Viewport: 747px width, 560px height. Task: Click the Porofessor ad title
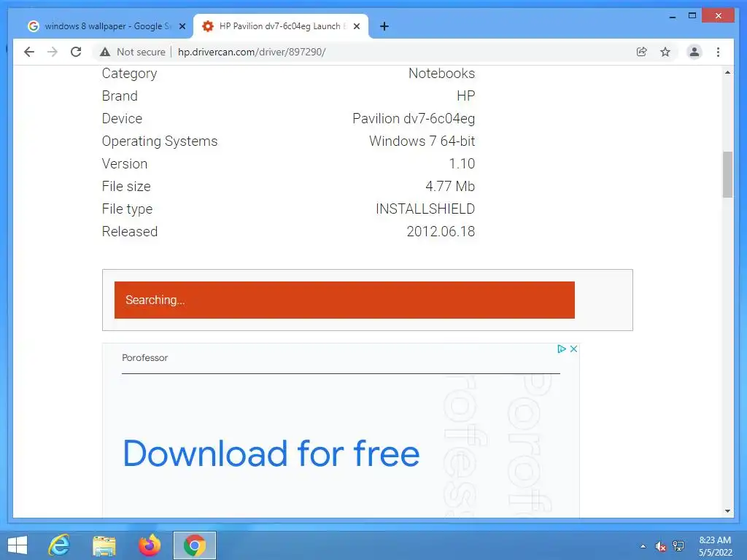(145, 357)
